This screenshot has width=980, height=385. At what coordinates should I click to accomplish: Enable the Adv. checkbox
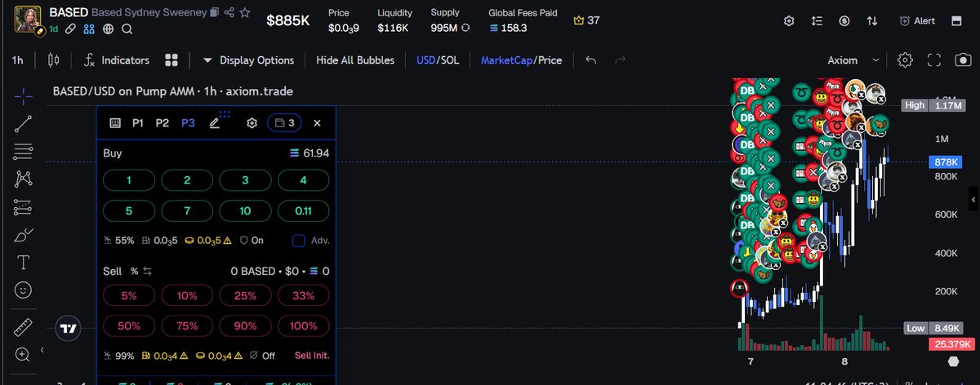tap(298, 241)
